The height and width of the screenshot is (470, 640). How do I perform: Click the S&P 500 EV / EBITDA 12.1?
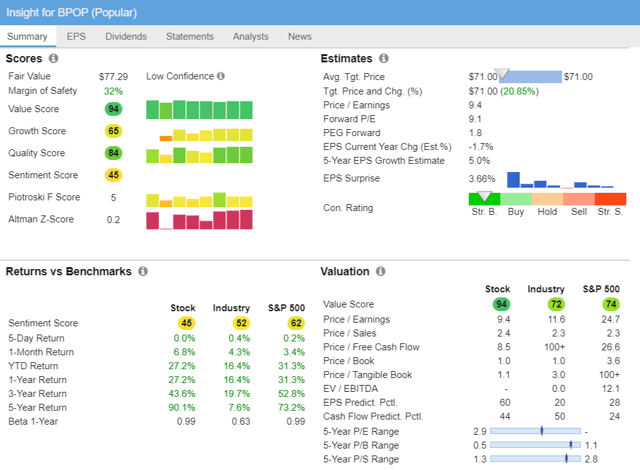tap(611, 388)
